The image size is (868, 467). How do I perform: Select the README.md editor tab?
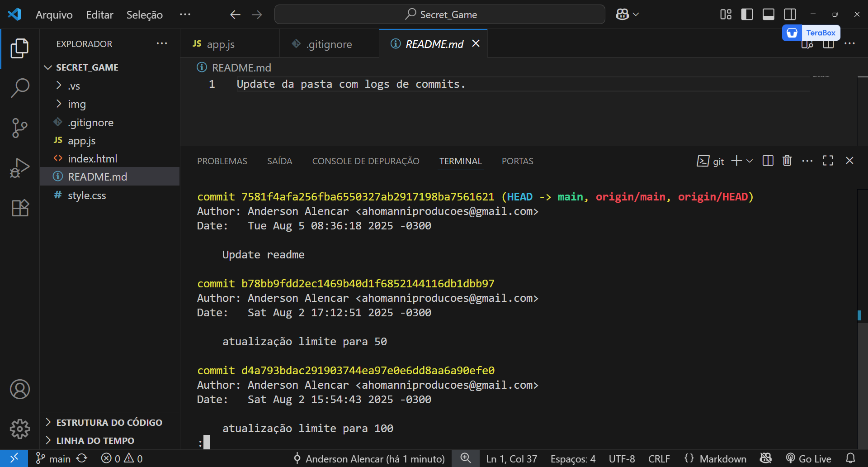tap(433, 44)
